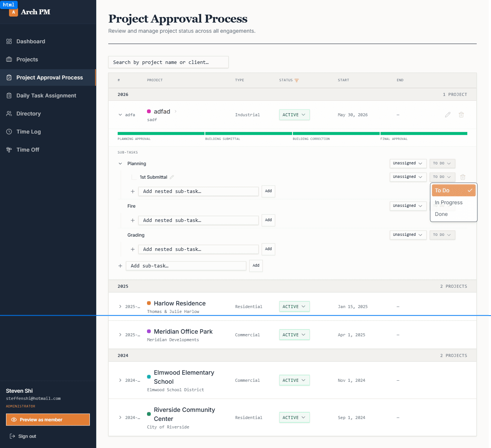
Task: Go to Dashboard in the sidebar
Action: coord(48,41)
